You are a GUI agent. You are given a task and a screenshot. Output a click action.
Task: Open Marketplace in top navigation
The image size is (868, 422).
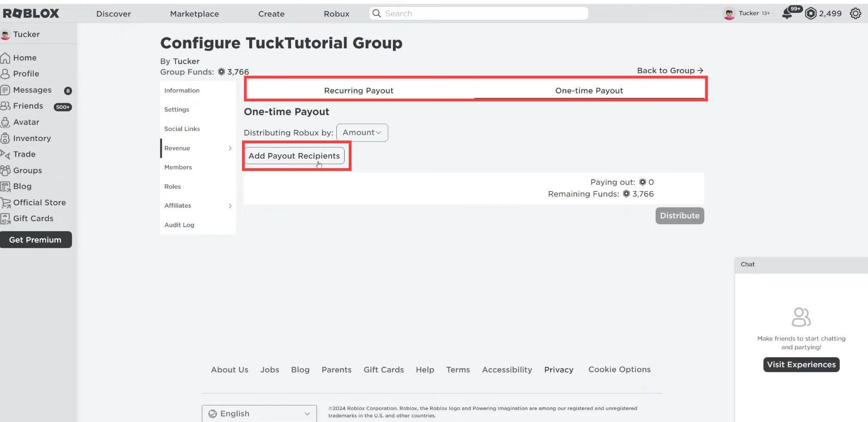point(194,14)
